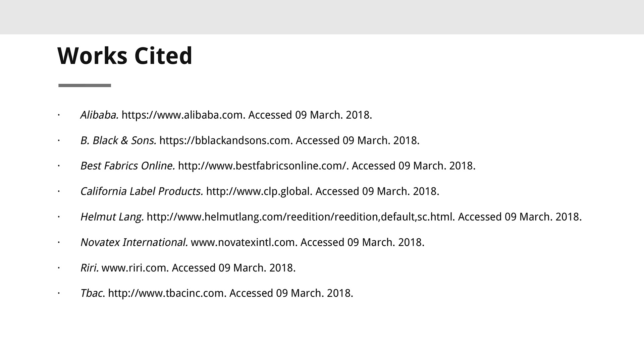Click the Works Cited heading
Screen dimensions: 644x362
click(x=125, y=56)
